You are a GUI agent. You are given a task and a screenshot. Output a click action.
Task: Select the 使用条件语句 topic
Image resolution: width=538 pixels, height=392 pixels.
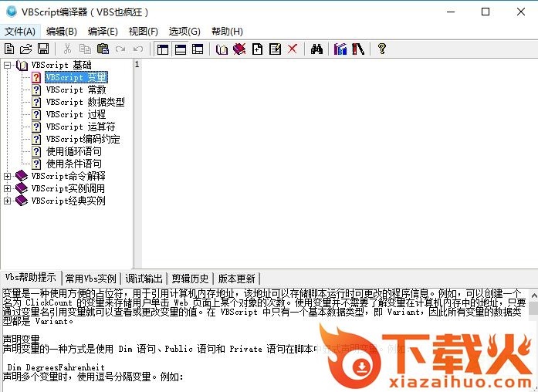pyautogui.click(x=74, y=164)
